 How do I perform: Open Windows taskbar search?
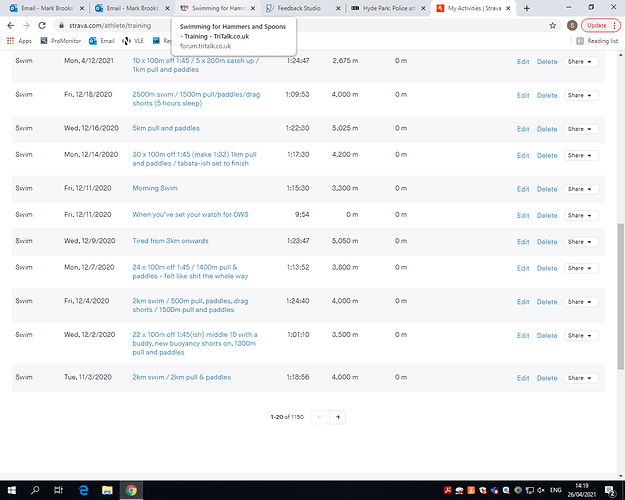(35, 490)
